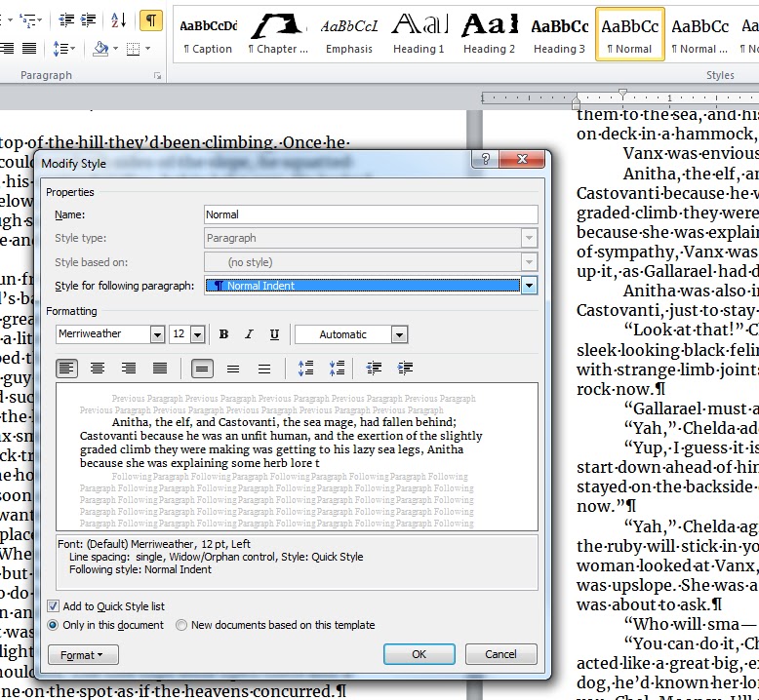Apply Heading 1 style from gallery
This screenshot has width=759, height=700.
(x=419, y=34)
